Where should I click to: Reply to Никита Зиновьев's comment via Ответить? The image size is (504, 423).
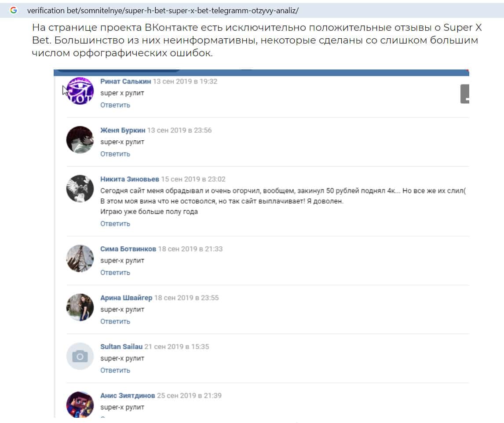point(115,224)
